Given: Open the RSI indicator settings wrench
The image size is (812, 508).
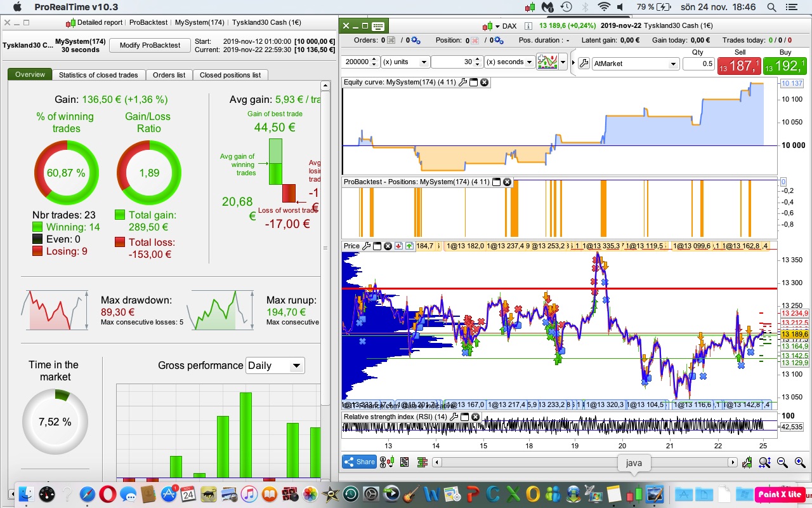Looking at the screenshot, I should (x=454, y=417).
